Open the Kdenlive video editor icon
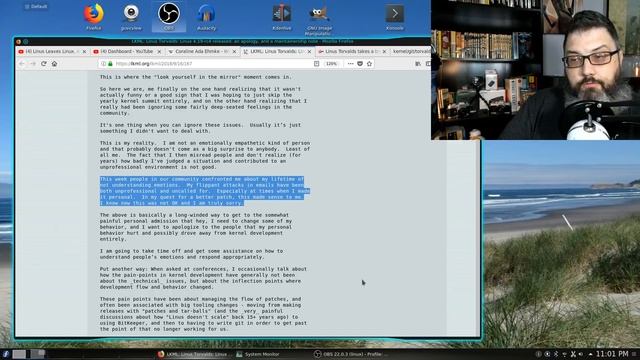The height and width of the screenshot is (360, 640). point(282,16)
